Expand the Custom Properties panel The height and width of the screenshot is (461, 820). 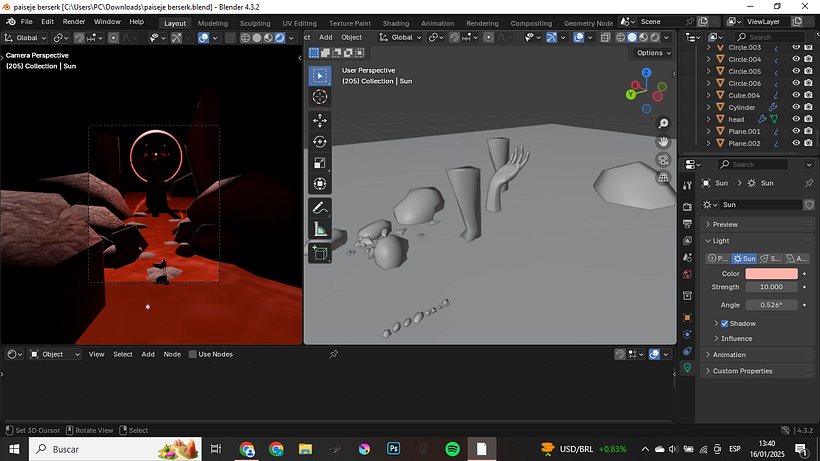[740, 371]
